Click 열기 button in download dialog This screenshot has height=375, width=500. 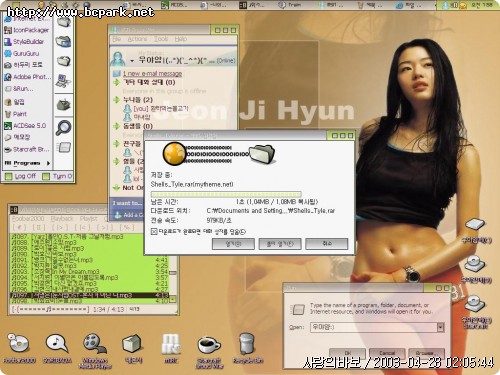[233, 244]
